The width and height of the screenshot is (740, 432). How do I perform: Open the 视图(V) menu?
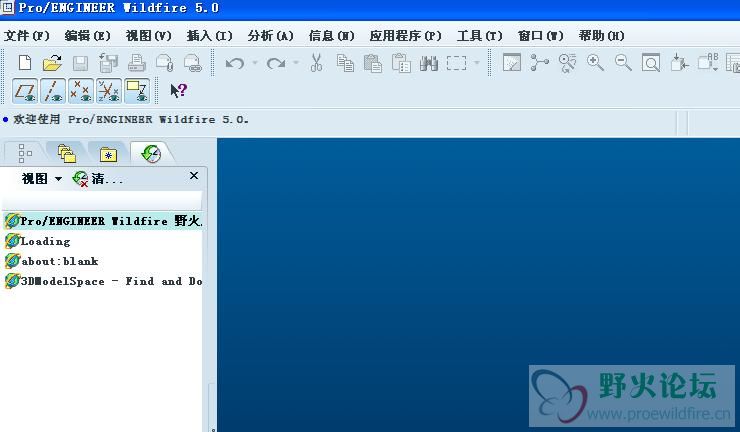[149, 35]
